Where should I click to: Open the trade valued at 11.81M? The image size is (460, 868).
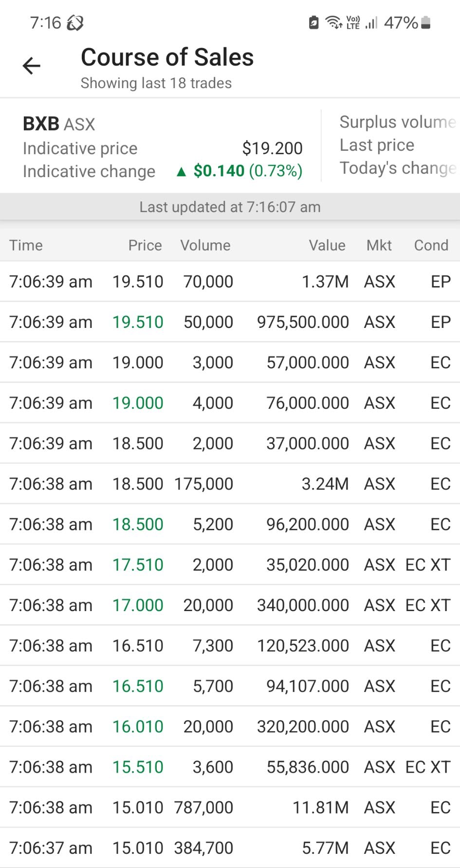pyautogui.click(x=230, y=808)
